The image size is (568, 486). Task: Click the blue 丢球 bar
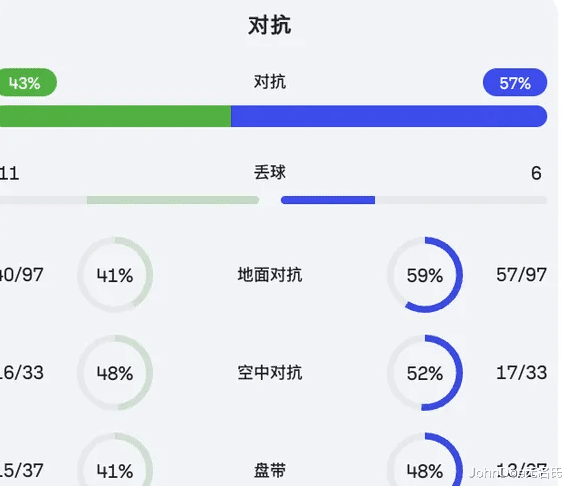(x=328, y=200)
